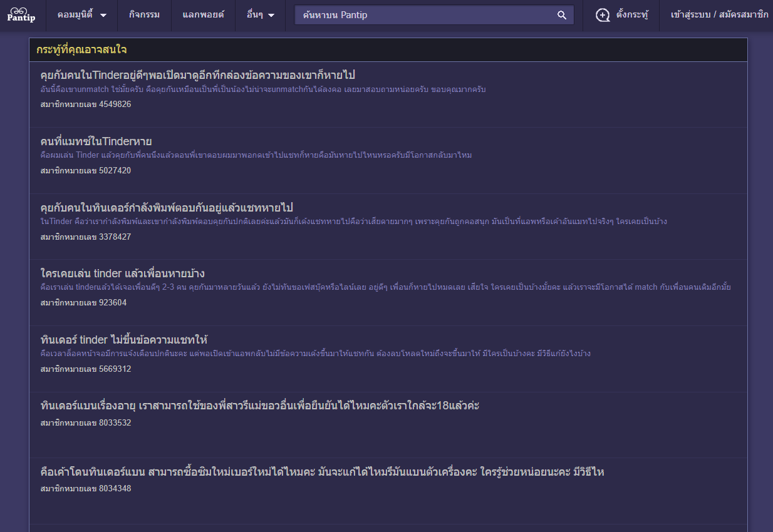The image size is (773, 532).
Task: Click author สมาชิกหมายเลข 923604
Action: click(x=83, y=302)
